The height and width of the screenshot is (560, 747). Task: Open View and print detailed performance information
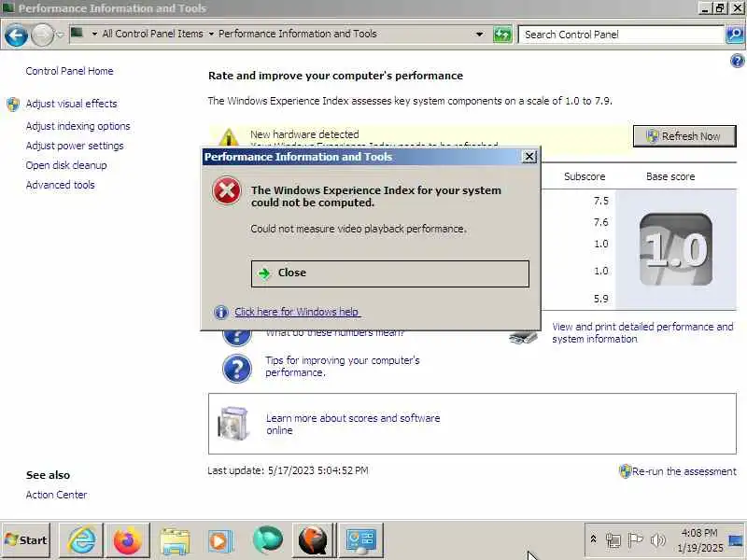pos(642,333)
